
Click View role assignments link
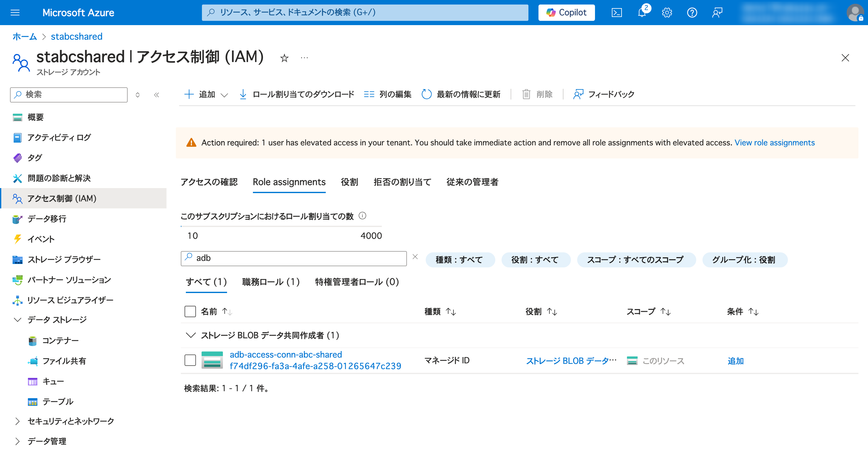click(774, 143)
